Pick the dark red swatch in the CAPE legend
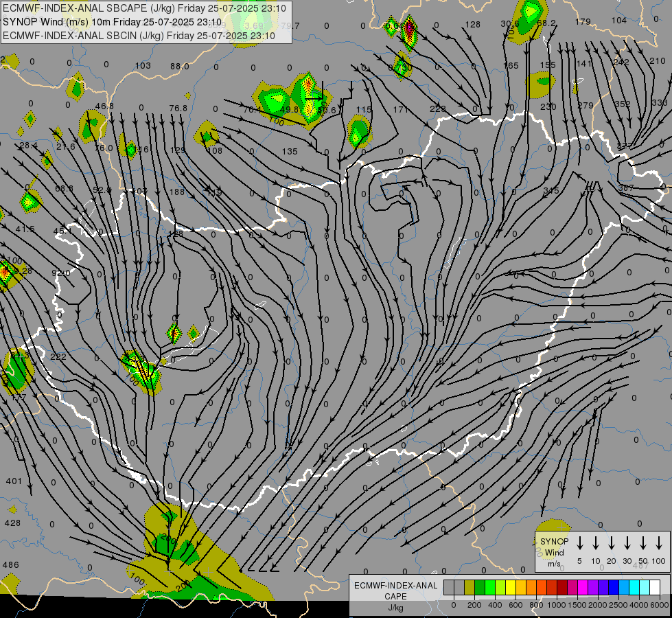The image size is (672, 618). pos(562,588)
